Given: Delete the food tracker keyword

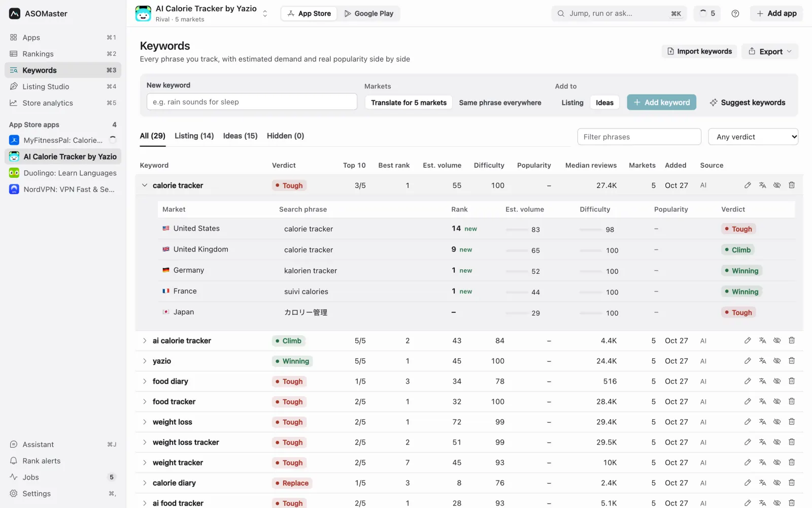Looking at the screenshot, I should tap(792, 401).
